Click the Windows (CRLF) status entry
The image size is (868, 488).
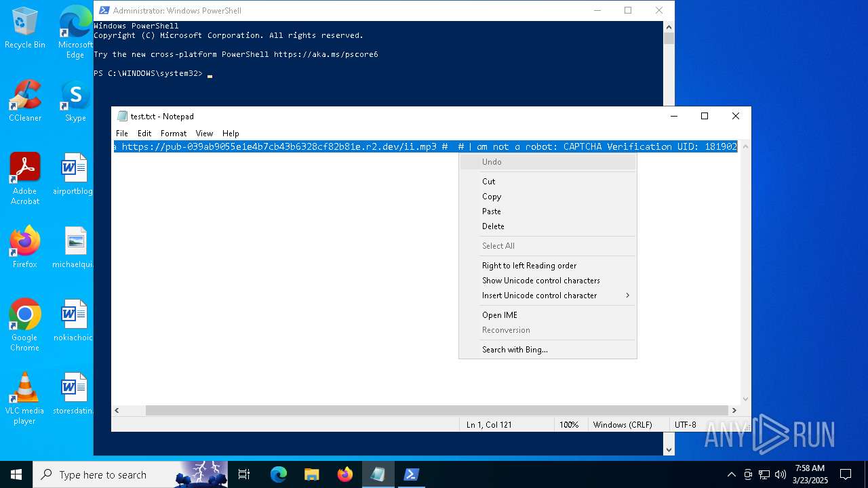click(x=623, y=425)
